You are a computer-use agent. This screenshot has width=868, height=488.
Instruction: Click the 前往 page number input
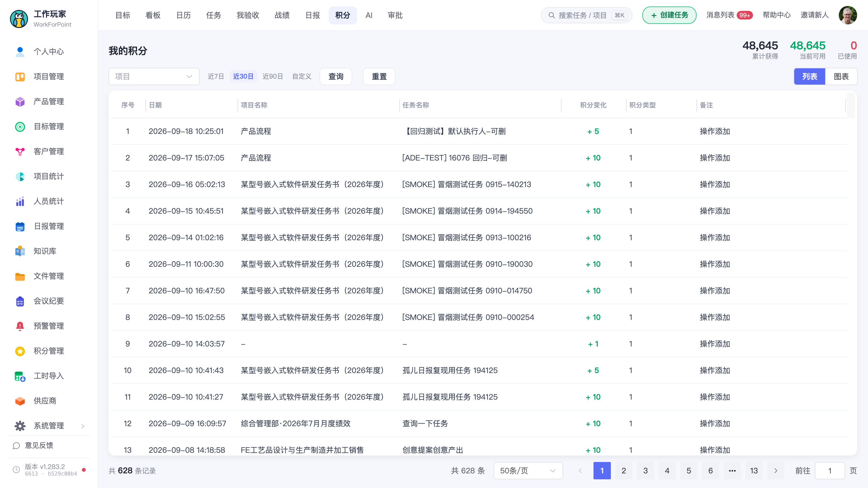(829, 470)
